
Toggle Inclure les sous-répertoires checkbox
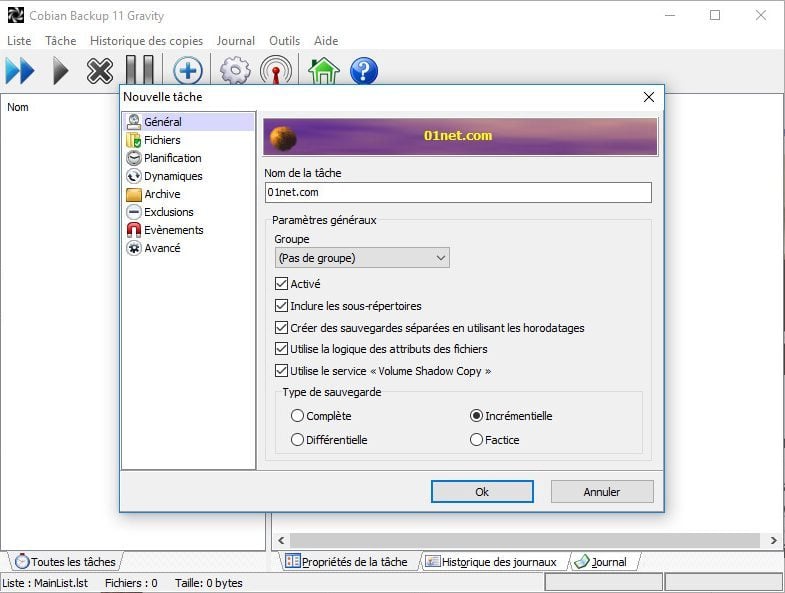(x=281, y=306)
